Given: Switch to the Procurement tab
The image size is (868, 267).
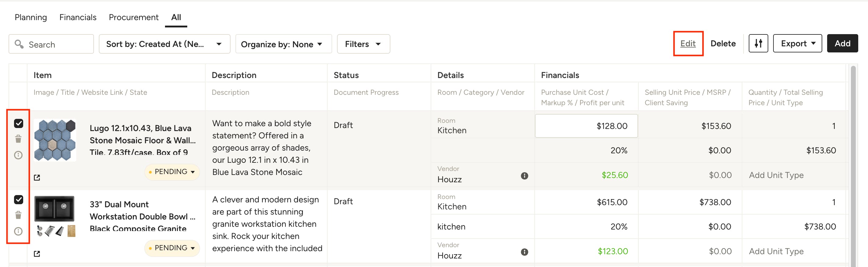Looking at the screenshot, I should pos(134,17).
